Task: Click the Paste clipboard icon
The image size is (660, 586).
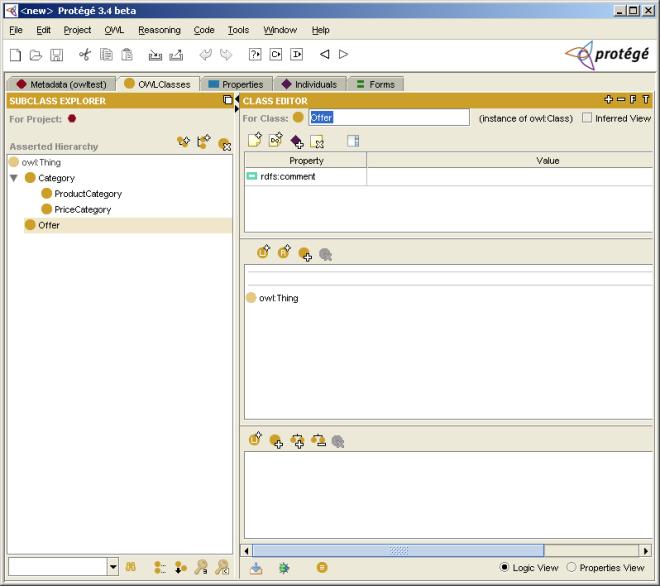Action: click(x=127, y=55)
